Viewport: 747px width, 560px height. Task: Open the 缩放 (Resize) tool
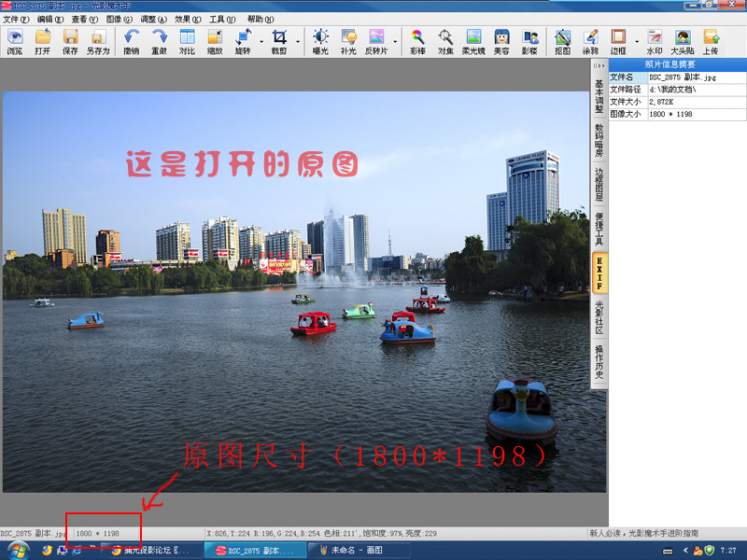click(215, 41)
